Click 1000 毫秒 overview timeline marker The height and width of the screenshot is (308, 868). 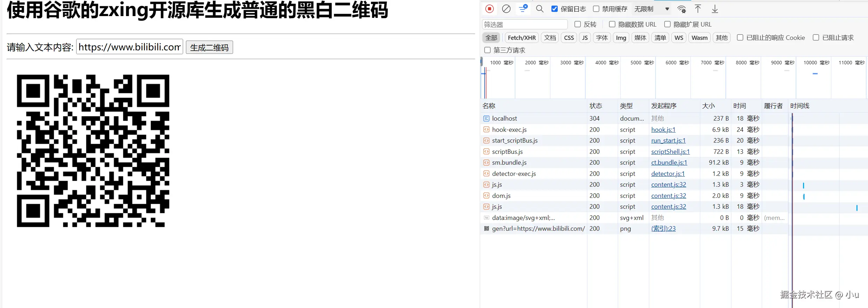501,63
